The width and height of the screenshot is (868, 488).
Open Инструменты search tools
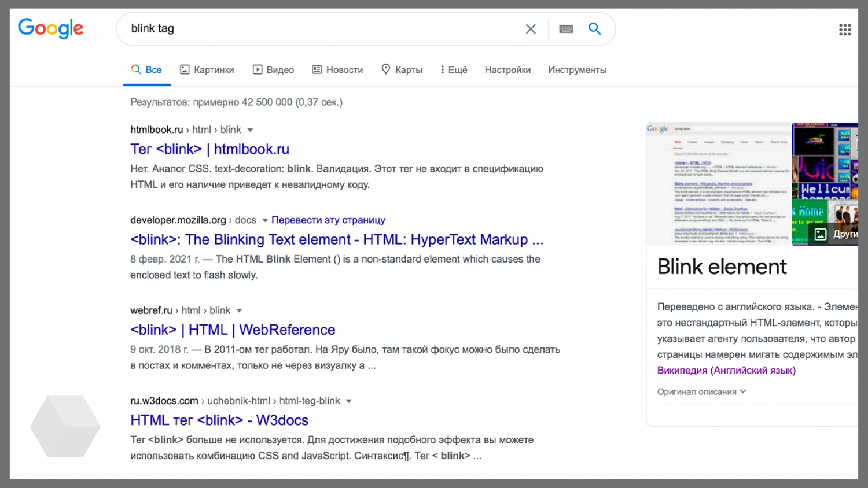pyautogui.click(x=577, y=70)
